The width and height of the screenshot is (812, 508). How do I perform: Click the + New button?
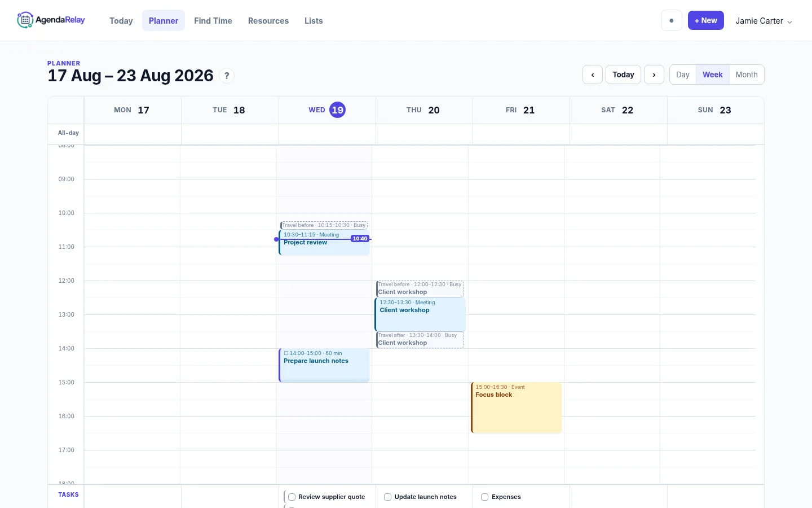click(x=706, y=20)
